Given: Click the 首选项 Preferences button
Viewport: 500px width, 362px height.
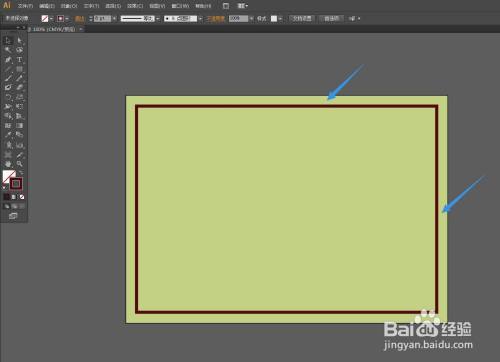Looking at the screenshot, I should (x=332, y=19).
